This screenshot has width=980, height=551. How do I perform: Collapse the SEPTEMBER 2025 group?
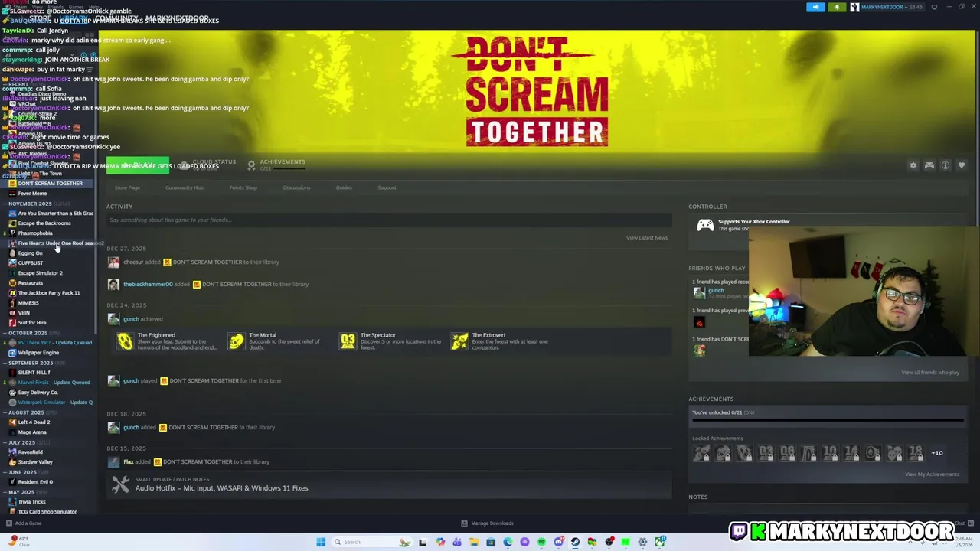pyautogui.click(x=5, y=363)
